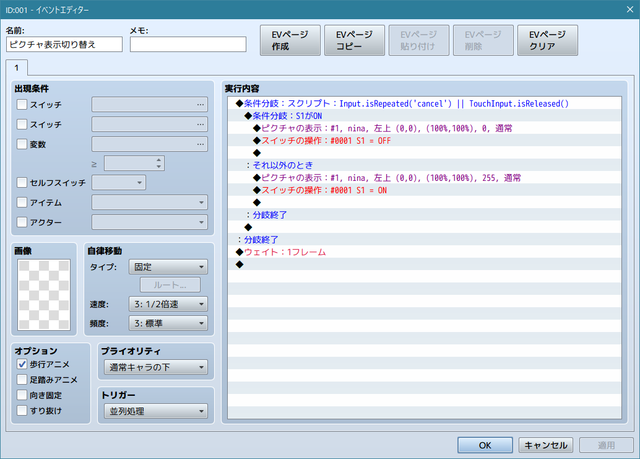Click the event 画像 image thumbnail
Screen dimensions: 640x459
[44, 295]
